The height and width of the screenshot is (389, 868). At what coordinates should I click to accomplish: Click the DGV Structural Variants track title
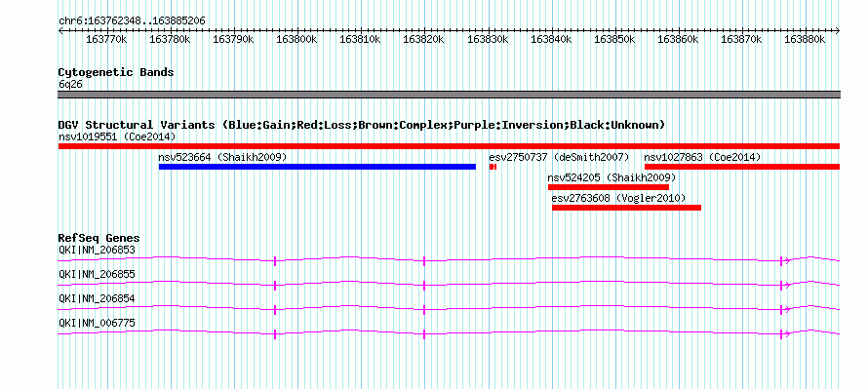362,125
